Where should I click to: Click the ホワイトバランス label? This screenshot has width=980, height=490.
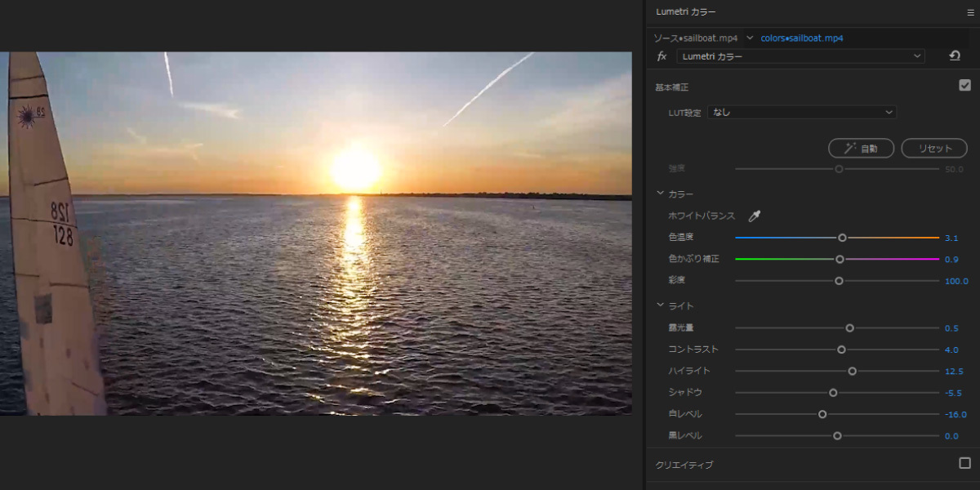[702, 216]
